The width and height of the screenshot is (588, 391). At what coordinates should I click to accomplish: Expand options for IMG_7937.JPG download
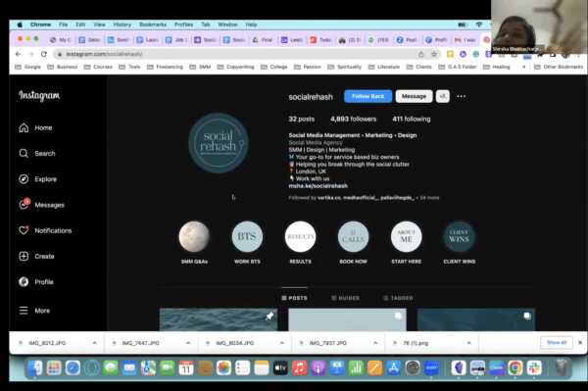pos(375,343)
